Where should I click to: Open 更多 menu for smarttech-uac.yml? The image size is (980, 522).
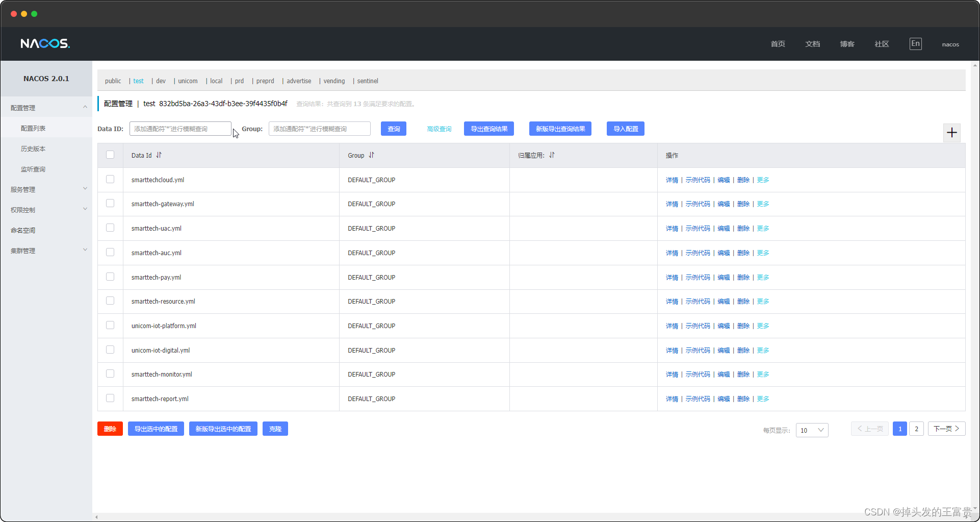tap(763, 229)
